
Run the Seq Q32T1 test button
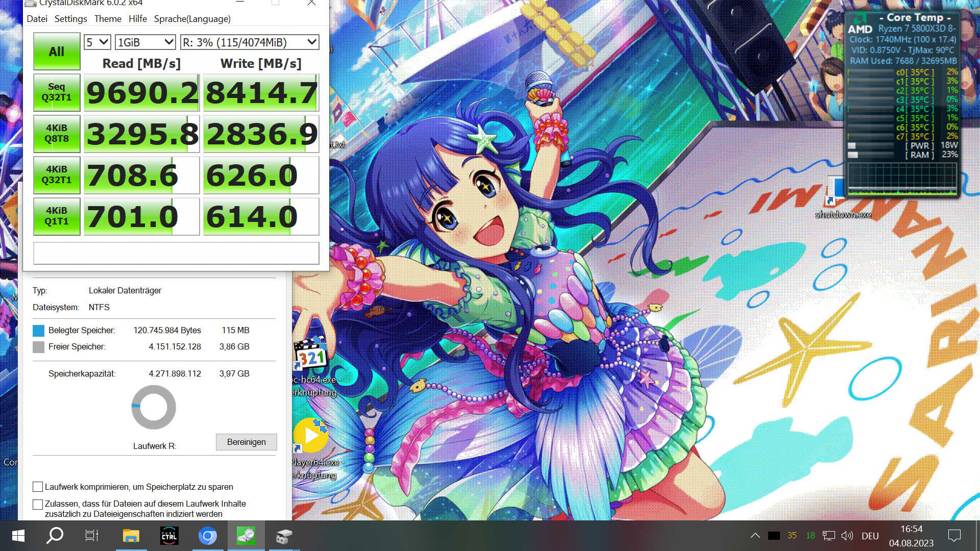(57, 92)
